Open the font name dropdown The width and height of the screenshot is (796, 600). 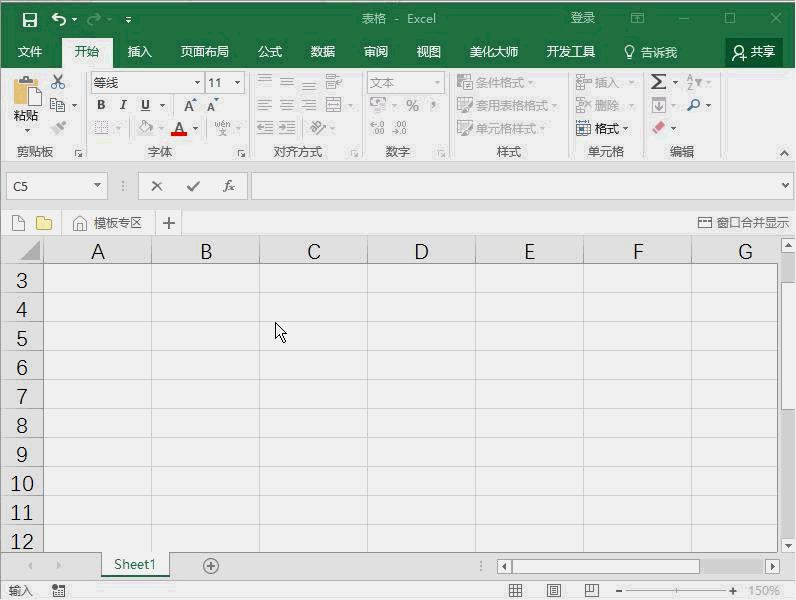click(x=197, y=82)
